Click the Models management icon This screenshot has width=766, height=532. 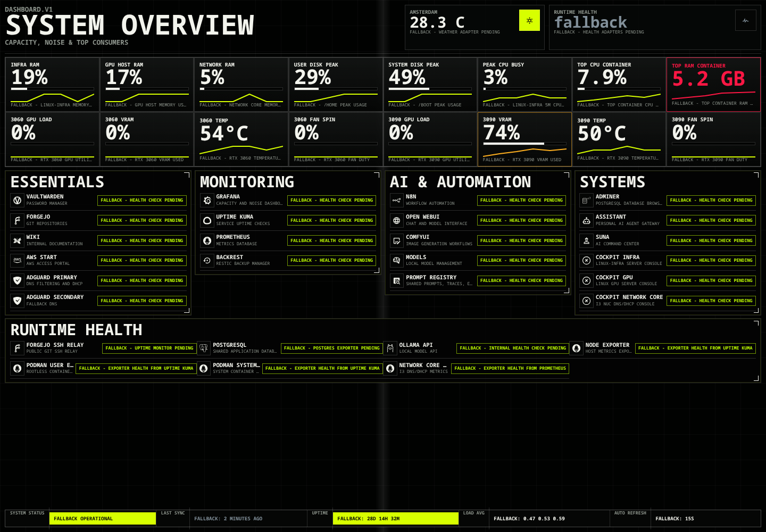(397, 260)
